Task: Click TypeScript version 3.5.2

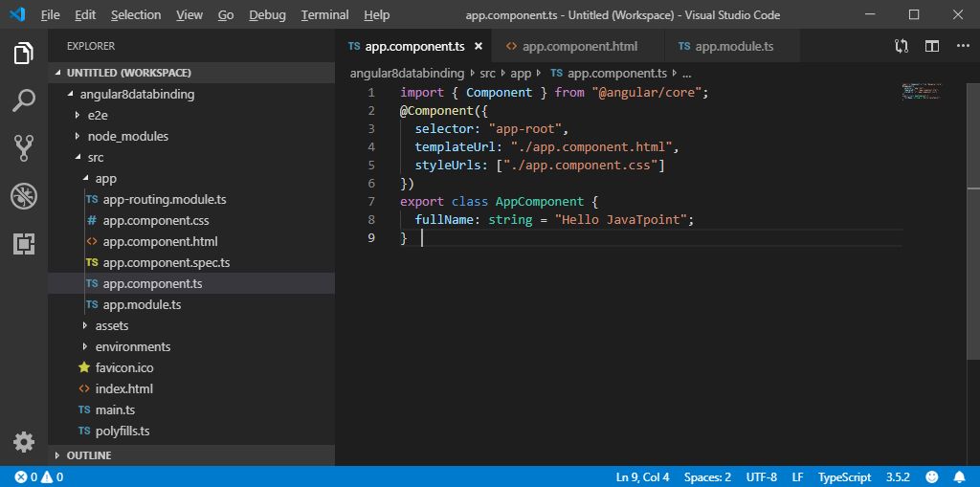Action: coord(898,477)
